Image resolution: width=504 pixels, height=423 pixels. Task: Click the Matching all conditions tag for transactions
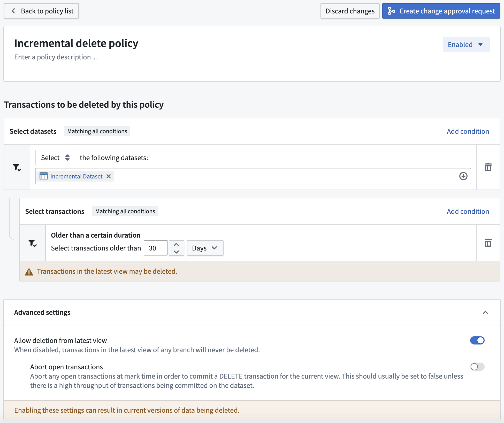coord(125,211)
